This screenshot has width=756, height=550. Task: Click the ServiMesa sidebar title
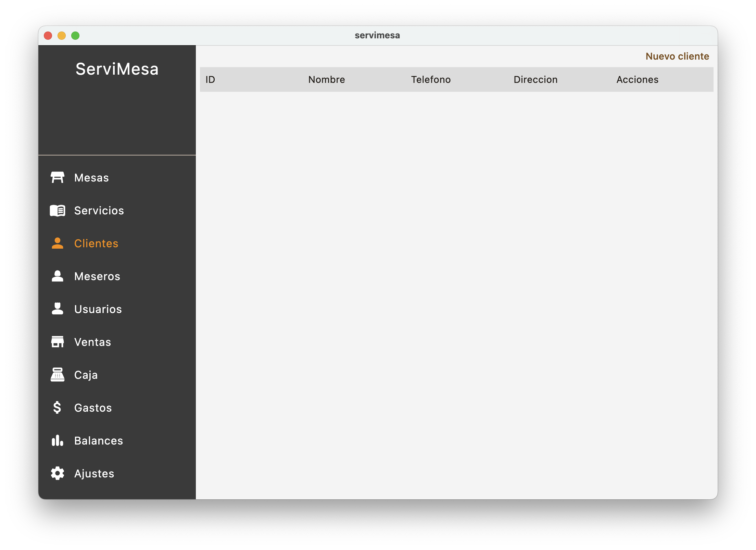pos(117,69)
